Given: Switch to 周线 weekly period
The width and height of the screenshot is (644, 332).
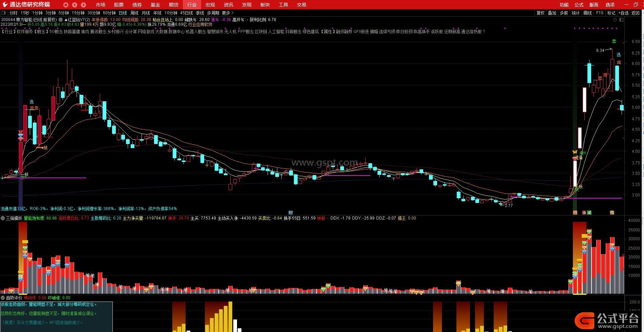Looking at the screenshot, I should click(x=134, y=13).
